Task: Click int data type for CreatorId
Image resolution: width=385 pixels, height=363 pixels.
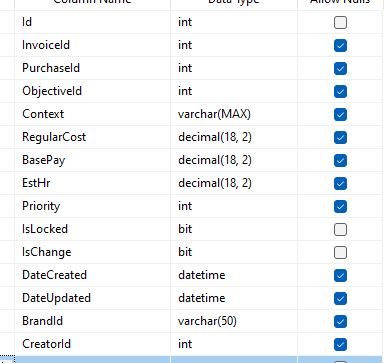Action: coord(234,344)
